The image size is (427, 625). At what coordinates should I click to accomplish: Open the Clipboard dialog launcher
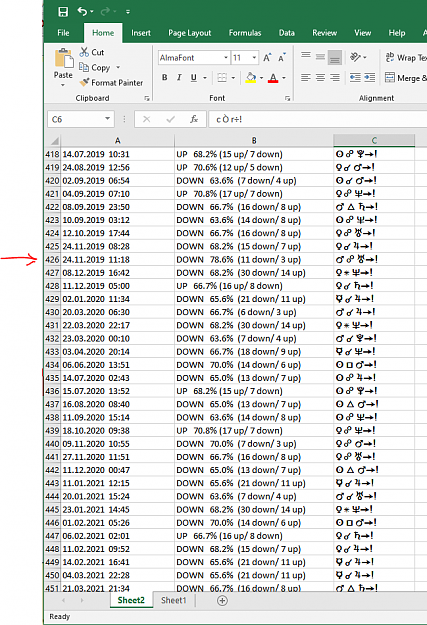point(147,98)
